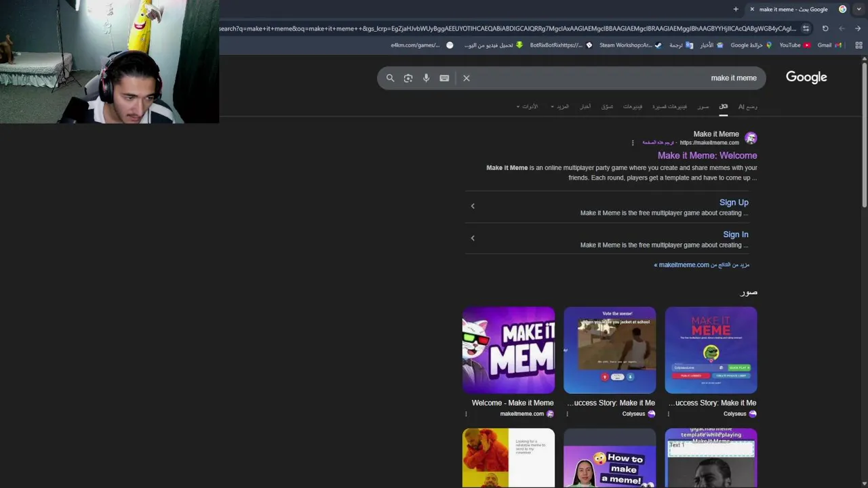Image resolution: width=868 pixels, height=488 pixels.
Task: Close the make it meme browser tab
Action: click(752, 9)
